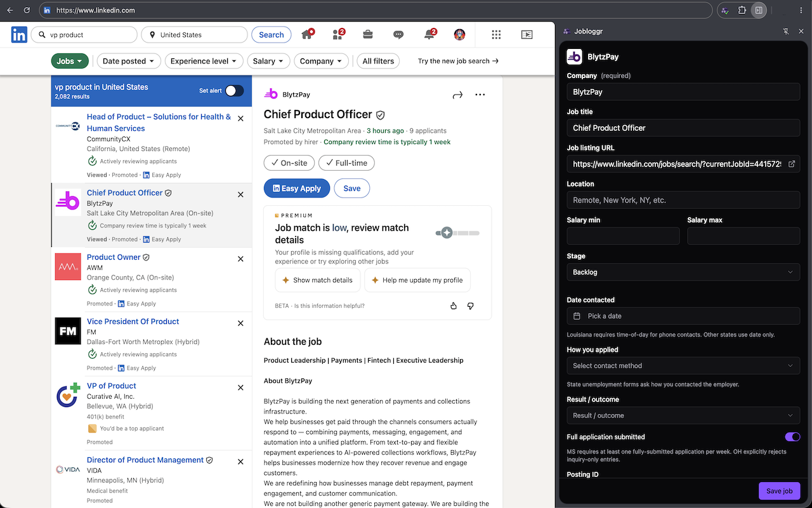Screen dimensions: 812x508
Task: Open the Result / outcome dropdown
Action: pyautogui.click(x=683, y=415)
